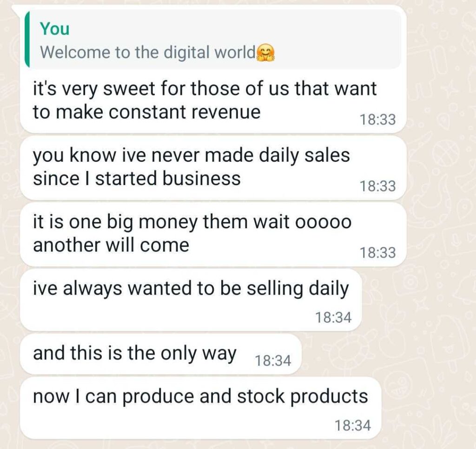This screenshot has height=449, width=476.
Task: Select the "now I can produce and stock products" text
Action: click(x=200, y=396)
